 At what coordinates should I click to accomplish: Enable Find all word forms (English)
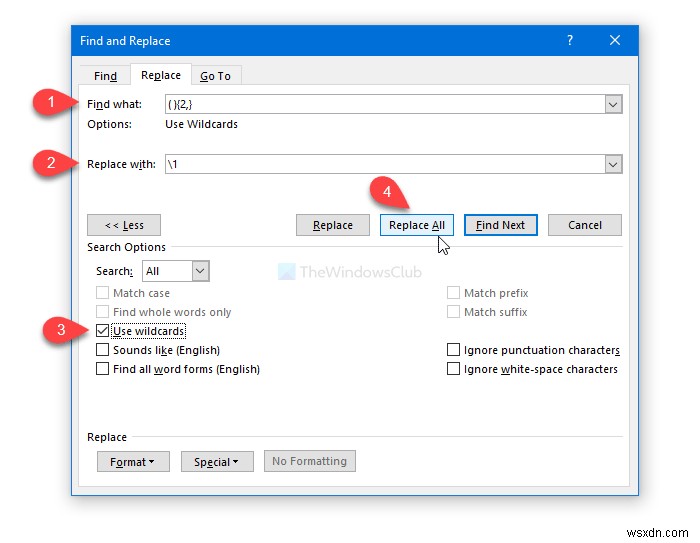point(102,369)
